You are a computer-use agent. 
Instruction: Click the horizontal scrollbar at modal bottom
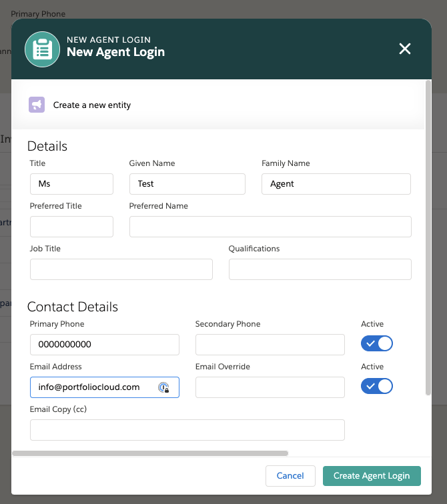pyautogui.click(x=150, y=453)
